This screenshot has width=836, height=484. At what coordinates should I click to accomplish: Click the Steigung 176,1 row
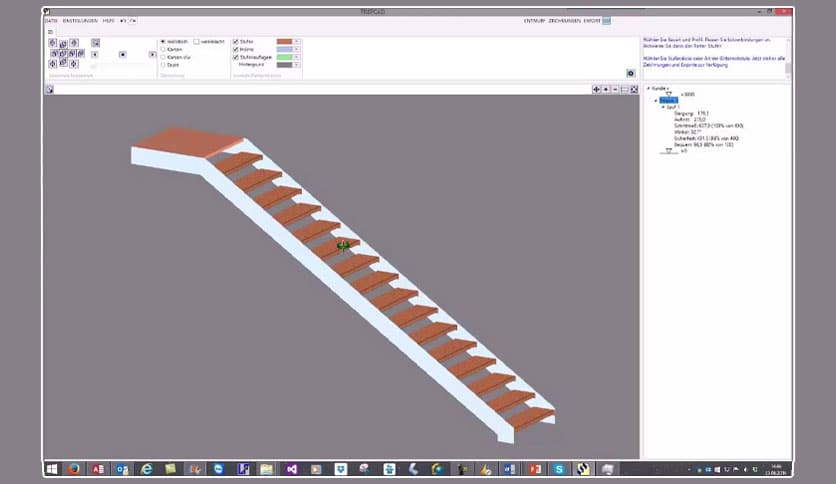(691, 114)
